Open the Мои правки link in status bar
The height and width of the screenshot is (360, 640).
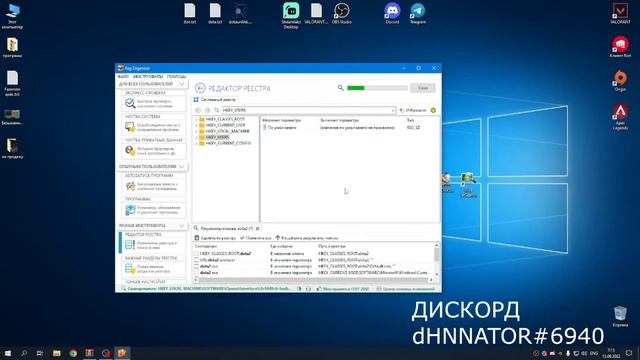click(x=343, y=289)
